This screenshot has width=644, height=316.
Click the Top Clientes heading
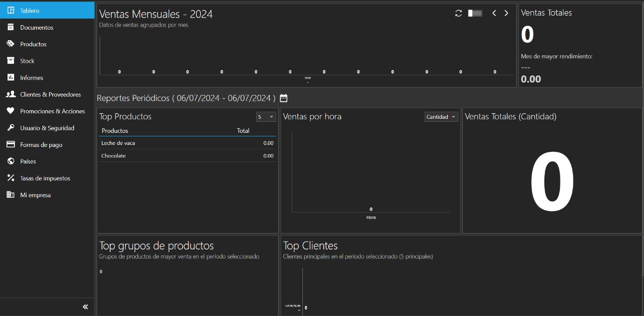coord(310,246)
